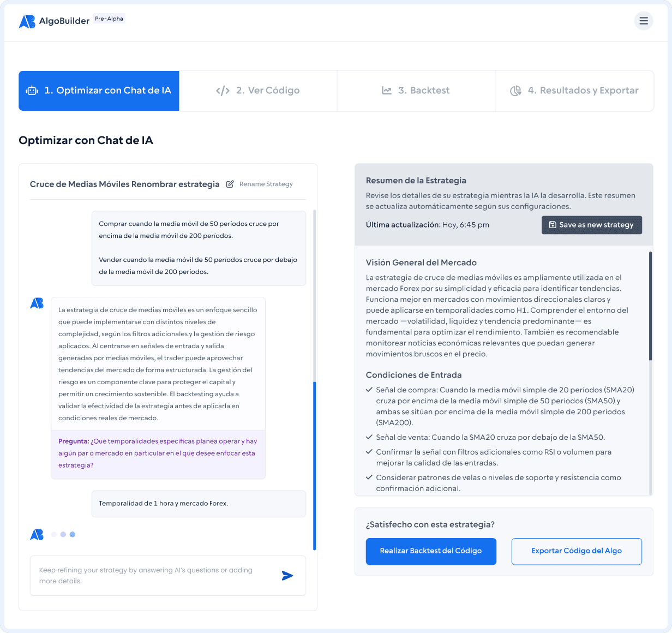Open the 3. Backtest tab
Viewport: 672px width, 633px height.
tap(416, 91)
